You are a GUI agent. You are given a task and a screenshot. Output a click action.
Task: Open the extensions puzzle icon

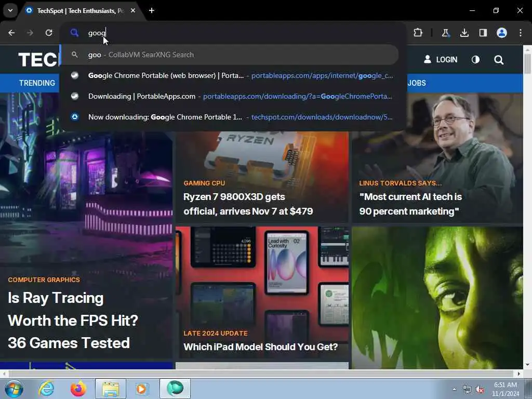tap(418, 33)
